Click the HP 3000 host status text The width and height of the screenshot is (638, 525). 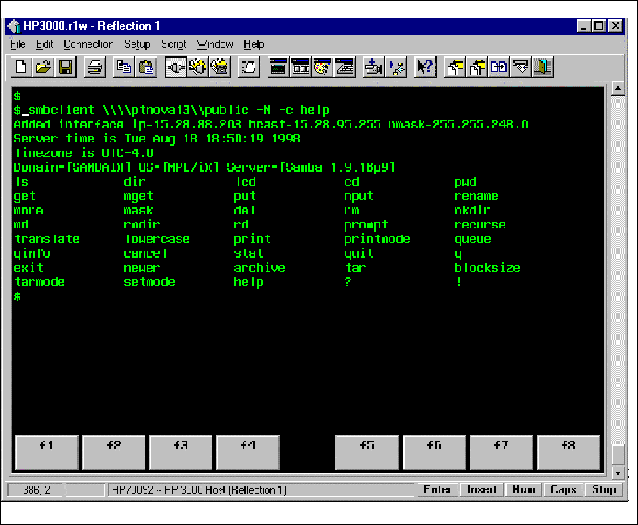(199, 490)
